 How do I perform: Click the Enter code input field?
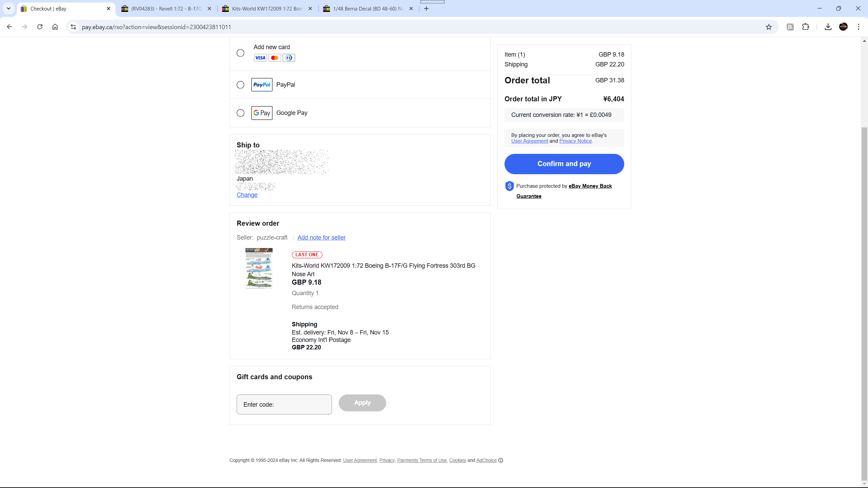284,404
